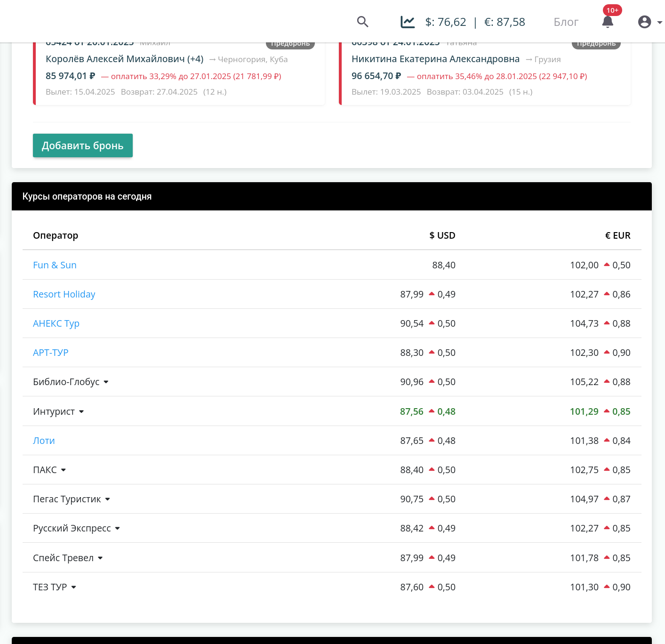The width and height of the screenshot is (665, 644).
Task: Open the Resort Holiday operator link
Action: coord(64,294)
